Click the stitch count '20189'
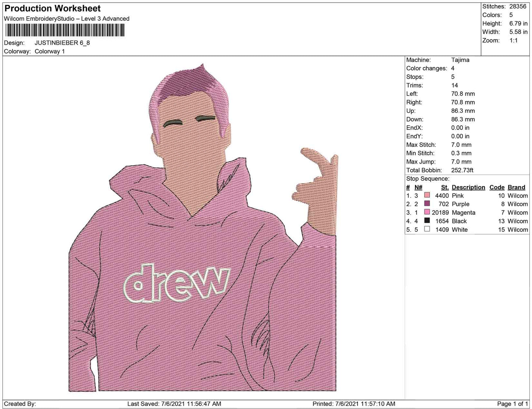532x409 pixels. pyautogui.click(x=440, y=213)
